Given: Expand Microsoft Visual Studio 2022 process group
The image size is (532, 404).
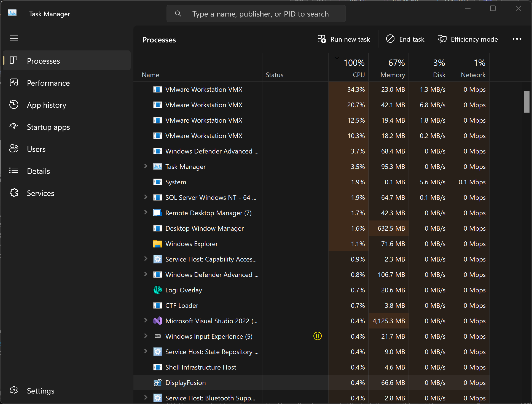Looking at the screenshot, I should click(x=146, y=320).
